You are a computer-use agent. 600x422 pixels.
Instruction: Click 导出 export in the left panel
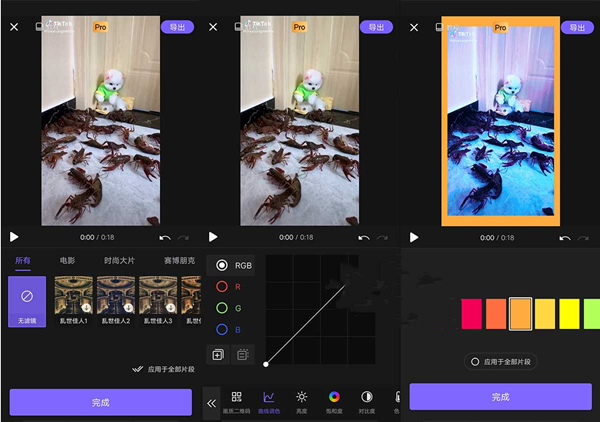click(177, 27)
